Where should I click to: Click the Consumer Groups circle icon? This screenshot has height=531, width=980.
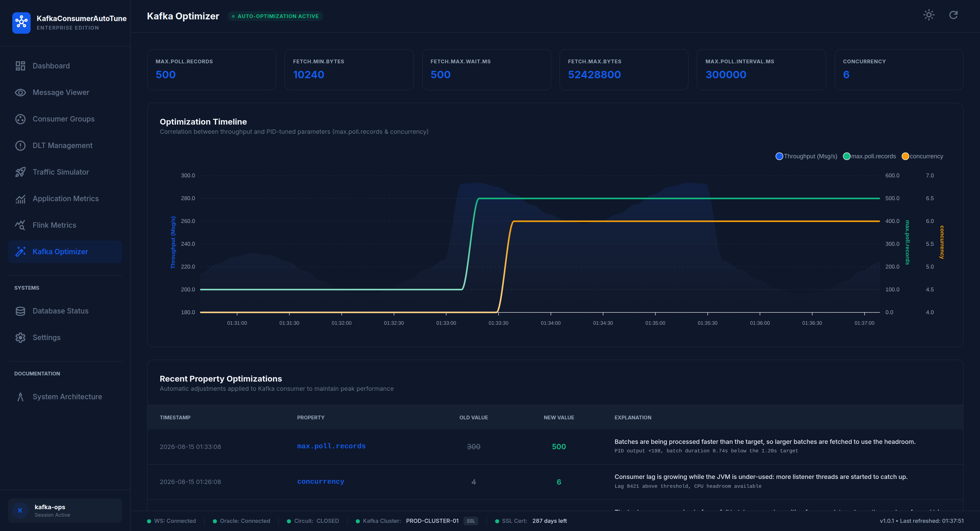click(20, 119)
